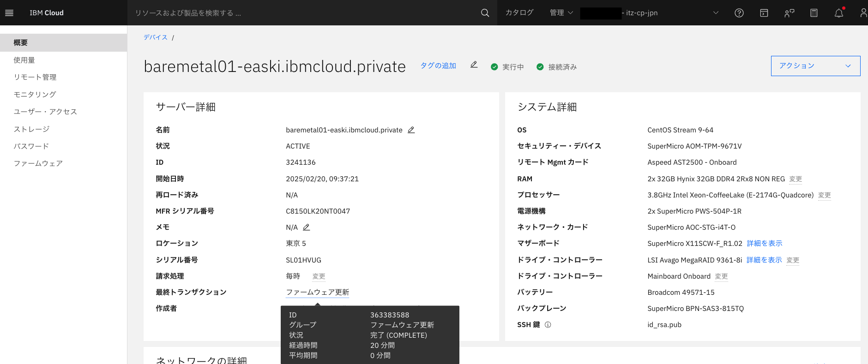Go back to デバイス breadcrumb
The height and width of the screenshot is (364, 868).
(x=156, y=37)
